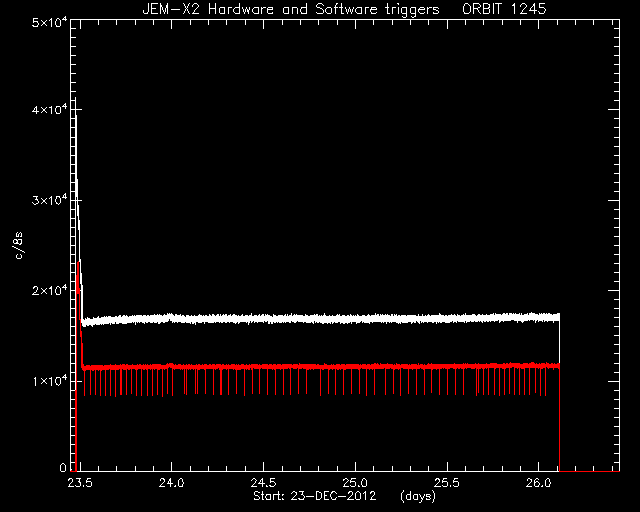Click the 25.0 x-axis tick label
Image resolution: width=640 pixels, height=512 pixels.
356,483
